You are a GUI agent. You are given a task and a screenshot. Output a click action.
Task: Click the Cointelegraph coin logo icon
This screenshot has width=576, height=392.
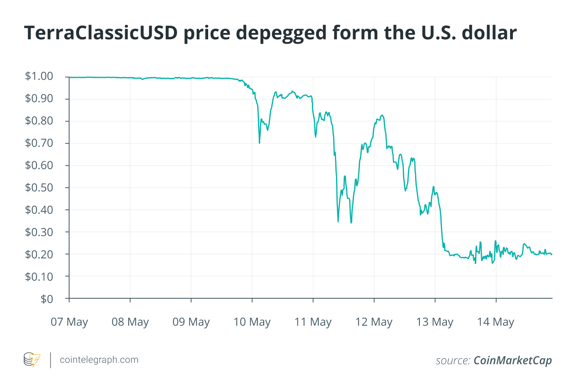[32, 360]
